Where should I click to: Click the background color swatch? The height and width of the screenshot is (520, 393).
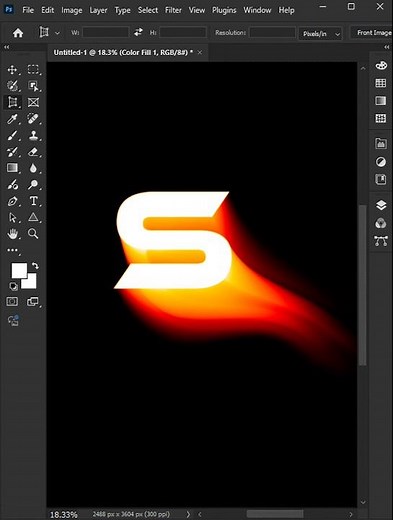31,283
